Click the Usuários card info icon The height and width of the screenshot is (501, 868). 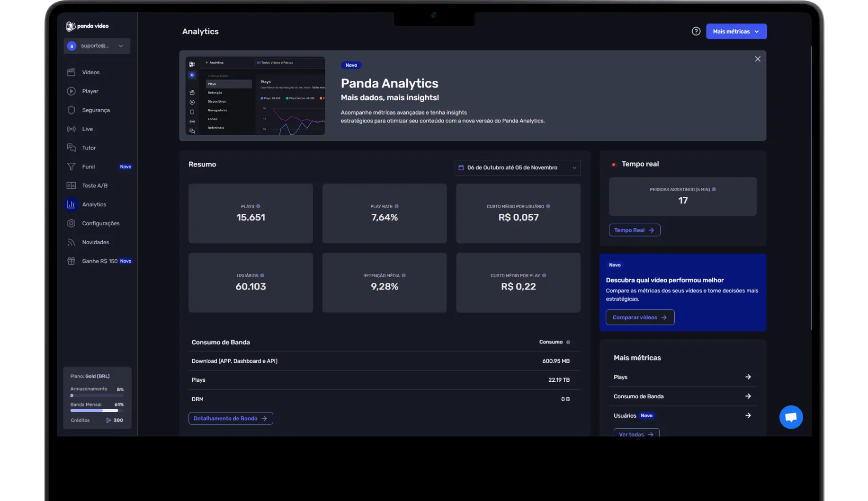262,275
